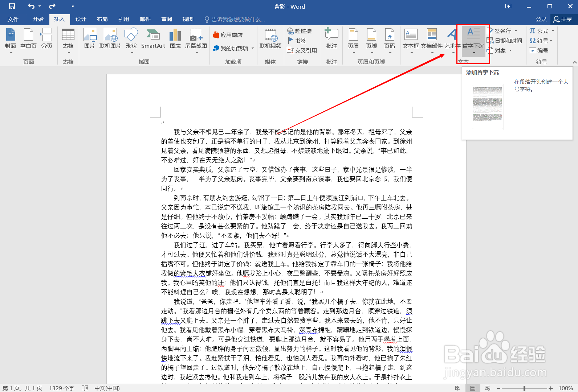Switch to the 设计 design tab
This screenshot has width=578, height=392.
pyautogui.click(x=81, y=19)
